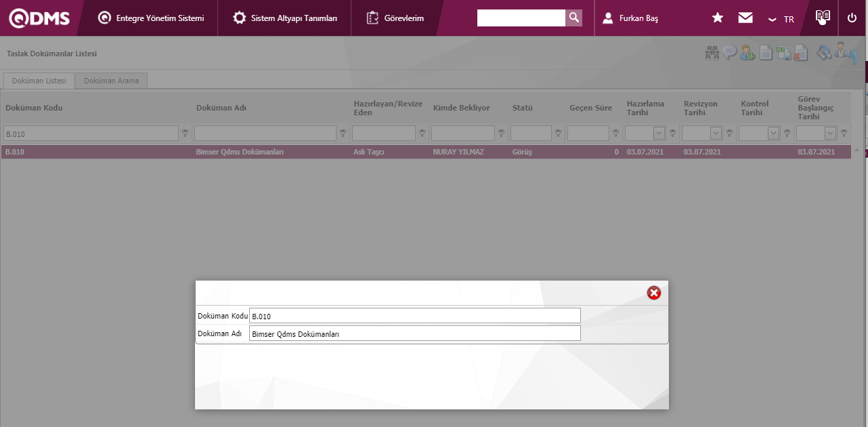Click the binoculars search icon

[x=712, y=53]
